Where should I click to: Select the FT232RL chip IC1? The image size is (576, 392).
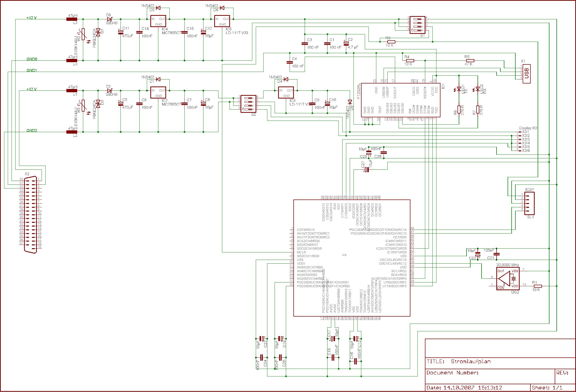click(x=400, y=100)
